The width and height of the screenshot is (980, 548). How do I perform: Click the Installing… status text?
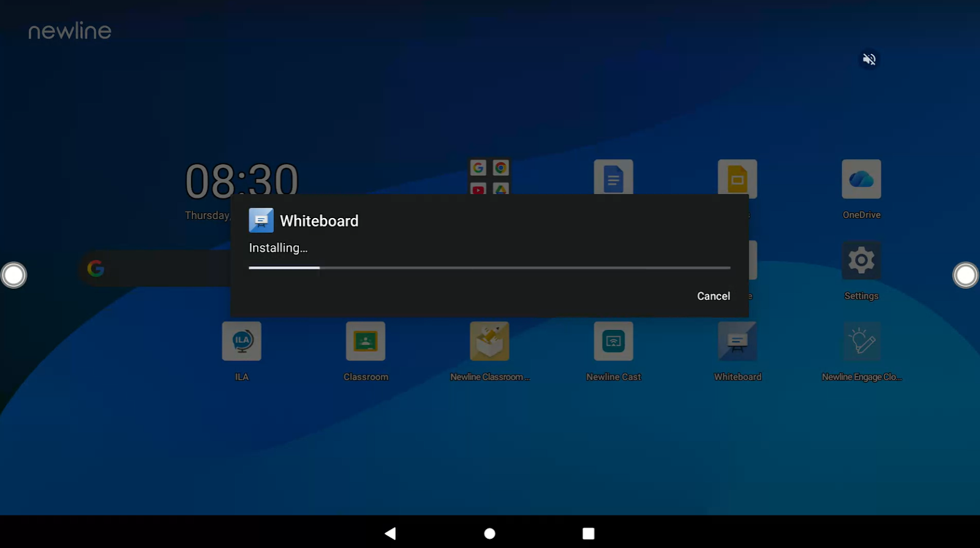(x=278, y=248)
